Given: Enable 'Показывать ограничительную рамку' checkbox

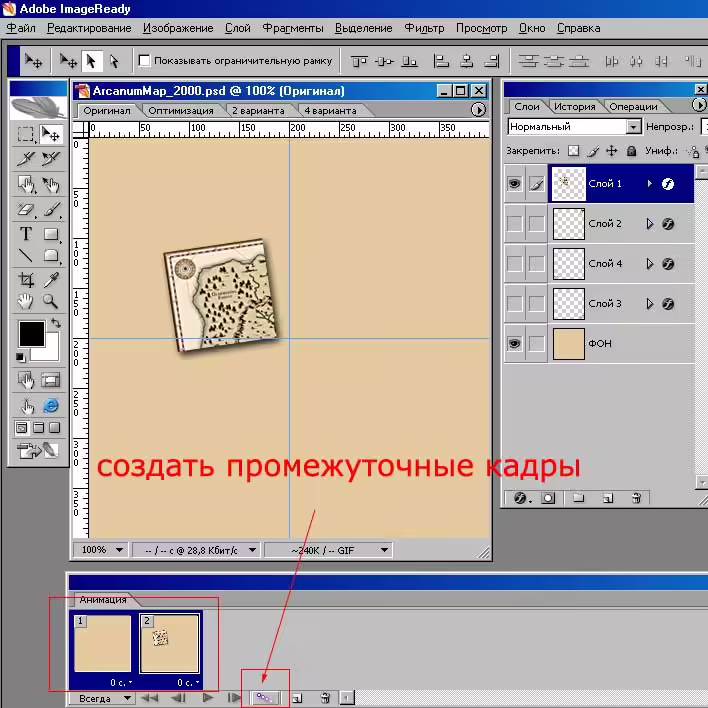Looking at the screenshot, I should point(144,61).
